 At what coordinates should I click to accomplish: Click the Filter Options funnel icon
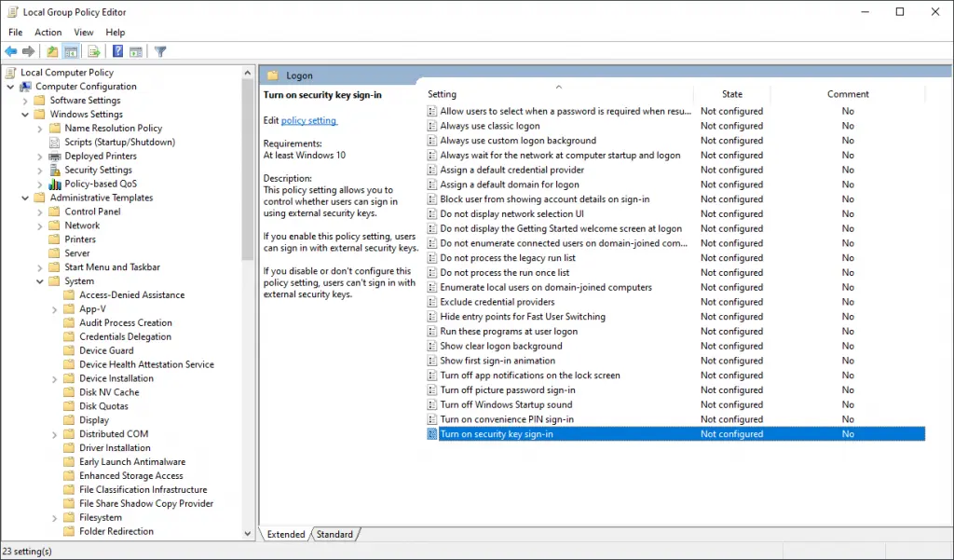[160, 51]
